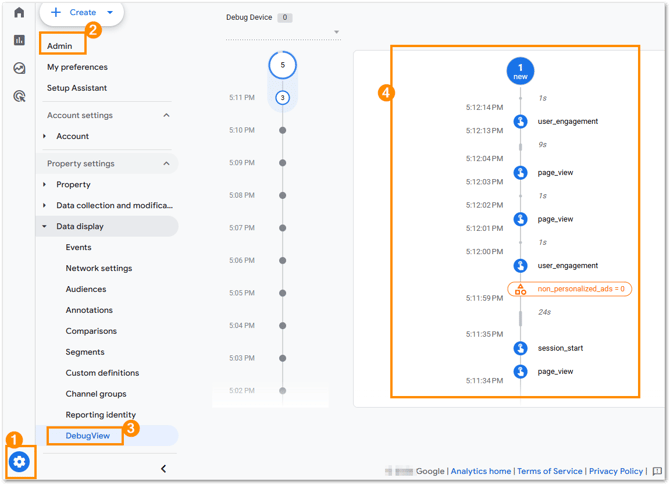Open Setup Assistant
The width and height of the screenshot is (670, 485).
tap(77, 88)
